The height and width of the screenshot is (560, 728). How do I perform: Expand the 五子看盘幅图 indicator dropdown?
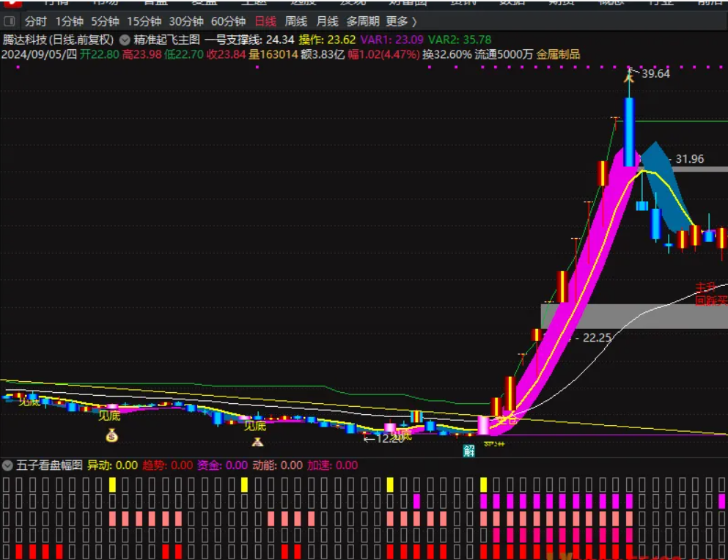tap(7, 465)
